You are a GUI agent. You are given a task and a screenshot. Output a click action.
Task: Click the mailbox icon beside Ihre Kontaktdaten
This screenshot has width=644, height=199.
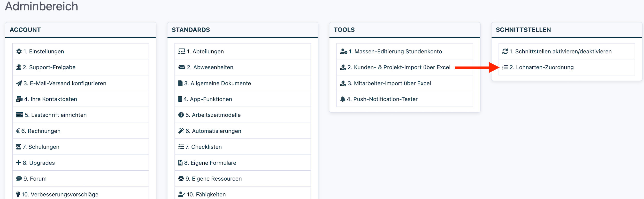click(20, 99)
